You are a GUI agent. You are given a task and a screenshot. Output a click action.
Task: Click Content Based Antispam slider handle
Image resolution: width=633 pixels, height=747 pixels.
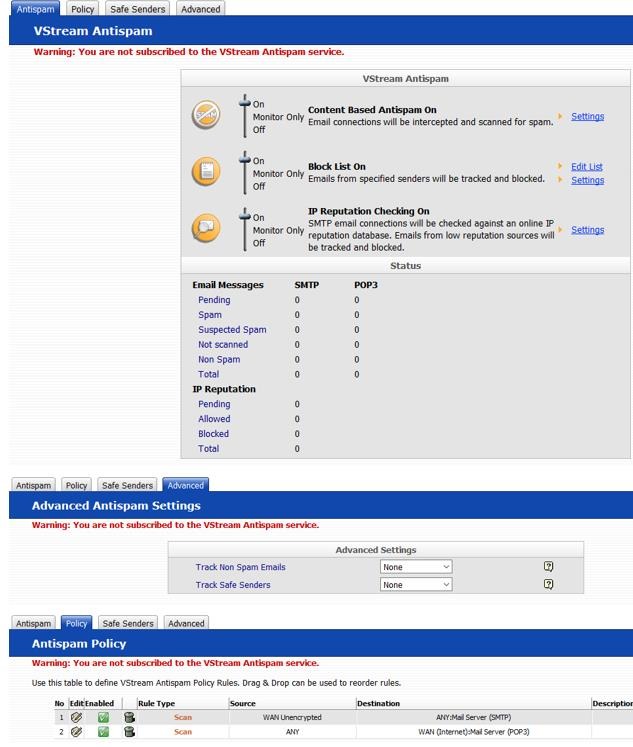[245, 102]
